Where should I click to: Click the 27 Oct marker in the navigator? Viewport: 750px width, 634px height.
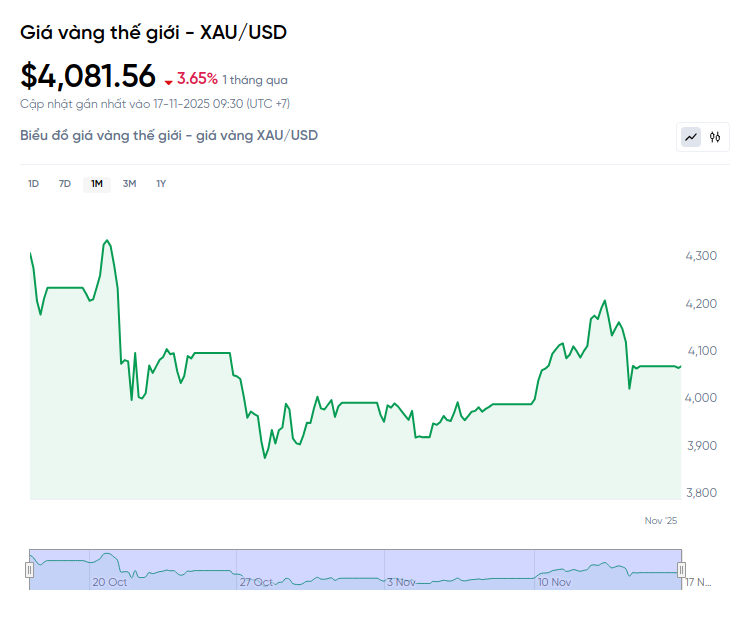257,581
